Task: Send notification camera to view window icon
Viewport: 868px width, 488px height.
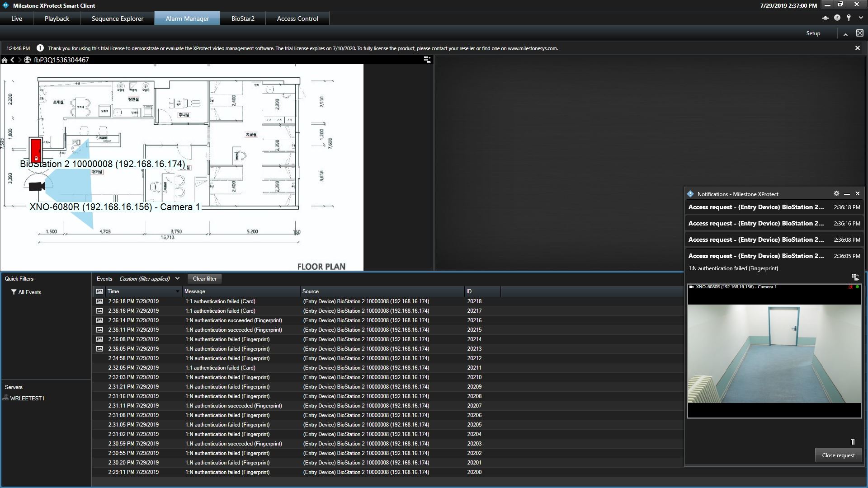Action: coord(854,277)
